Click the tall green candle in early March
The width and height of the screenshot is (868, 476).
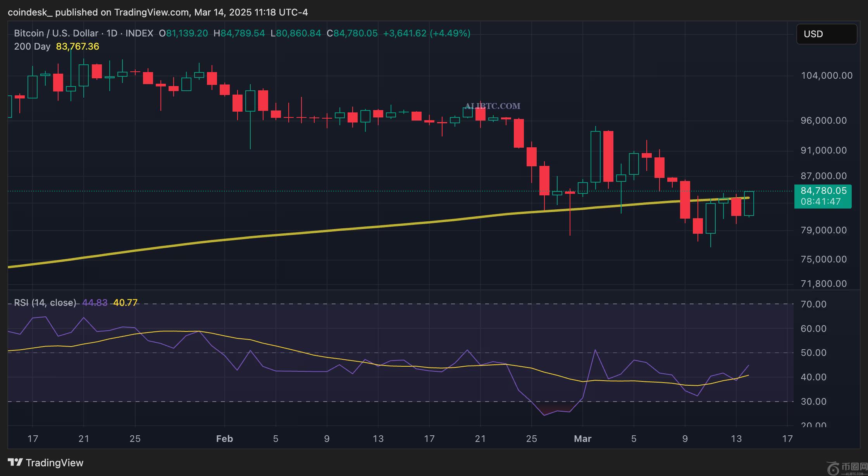tap(595, 157)
